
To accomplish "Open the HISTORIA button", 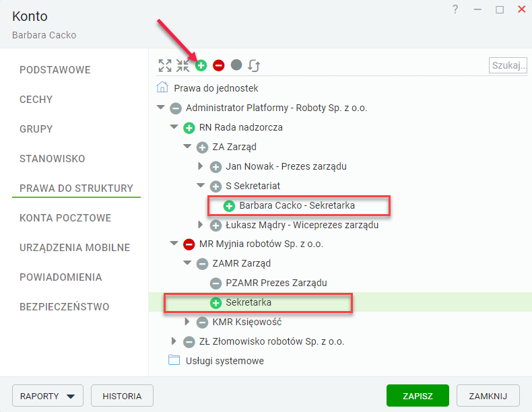I will tap(122, 395).
